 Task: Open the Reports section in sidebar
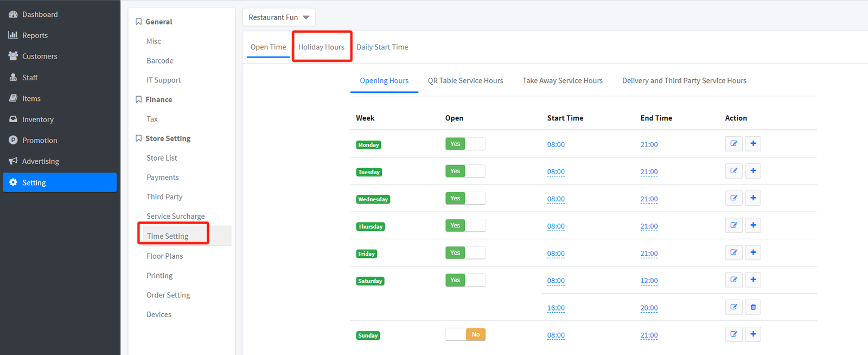pyautogui.click(x=35, y=35)
